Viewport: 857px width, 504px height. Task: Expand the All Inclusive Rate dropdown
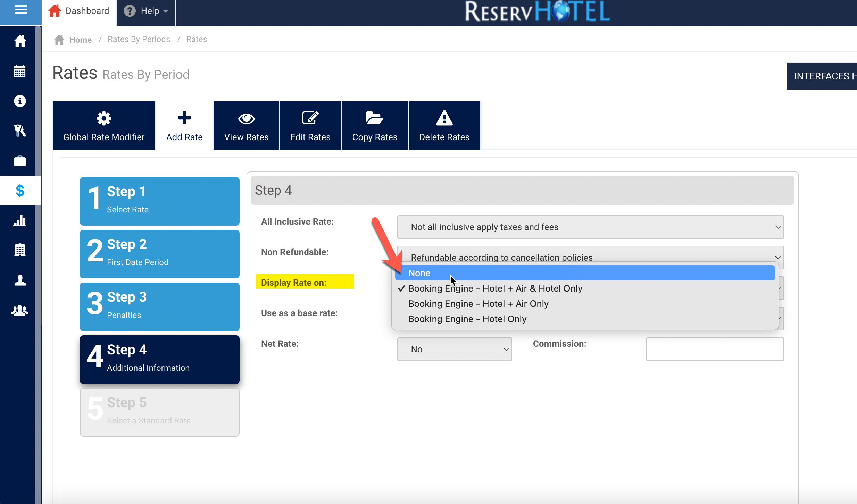click(590, 227)
